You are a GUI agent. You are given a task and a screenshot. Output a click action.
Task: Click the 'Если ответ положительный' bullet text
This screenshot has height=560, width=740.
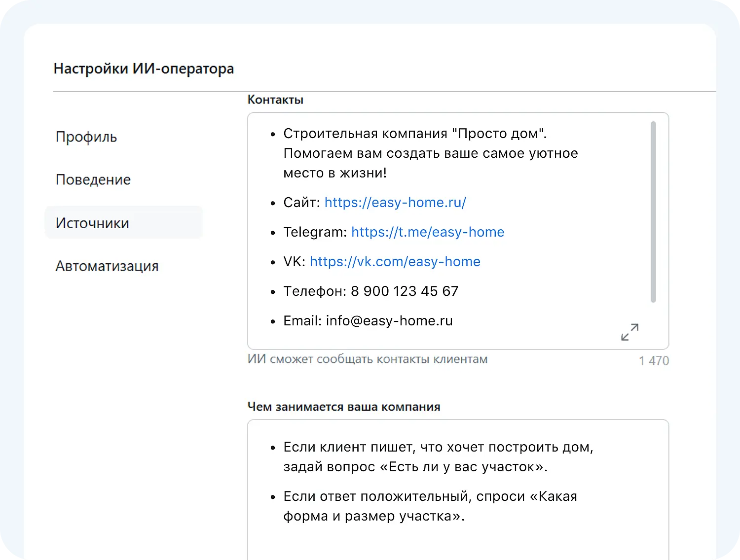click(430, 506)
